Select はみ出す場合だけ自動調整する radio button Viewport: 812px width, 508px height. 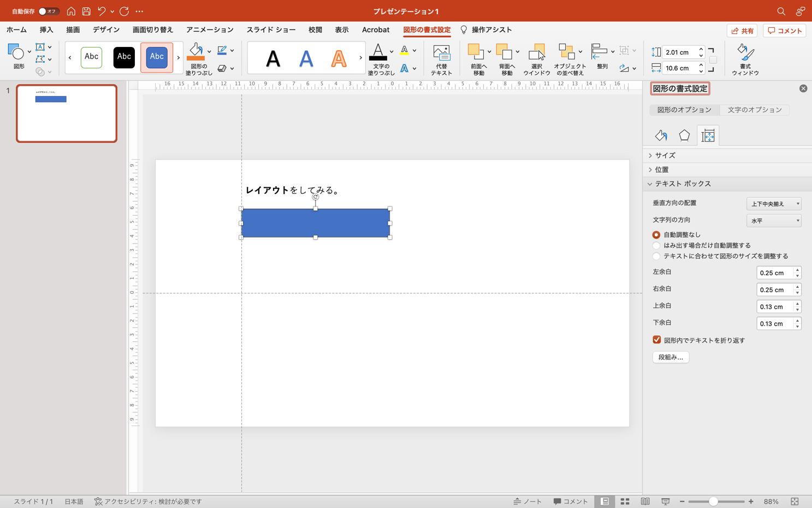656,246
